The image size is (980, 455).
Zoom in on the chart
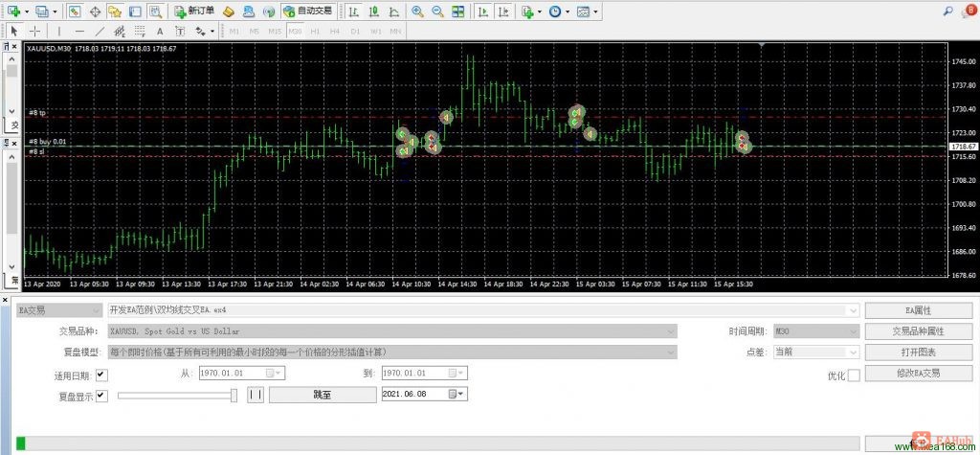pyautogui.click(x=417, y=11)
